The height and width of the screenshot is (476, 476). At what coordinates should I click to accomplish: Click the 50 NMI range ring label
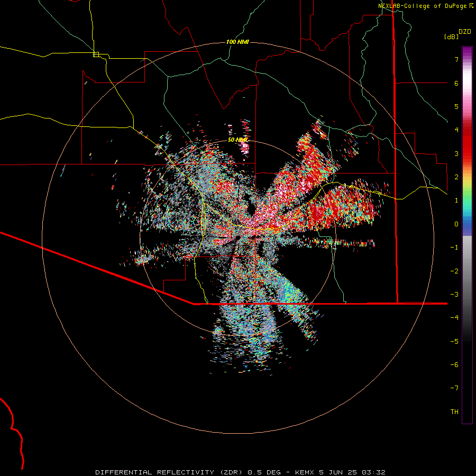click(237, 140)
